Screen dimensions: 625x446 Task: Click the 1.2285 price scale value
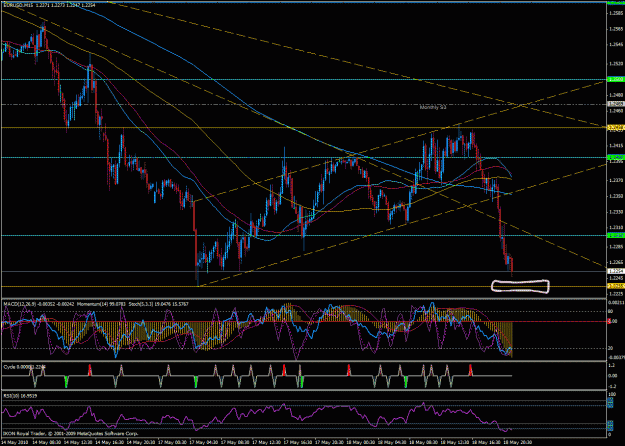coord(616,247)
